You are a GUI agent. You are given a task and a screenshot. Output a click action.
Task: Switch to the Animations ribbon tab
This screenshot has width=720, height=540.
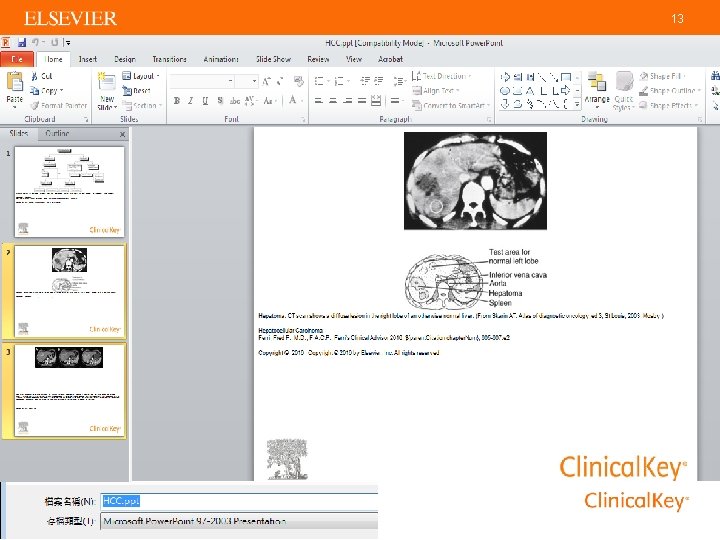(x=221, y=59)
